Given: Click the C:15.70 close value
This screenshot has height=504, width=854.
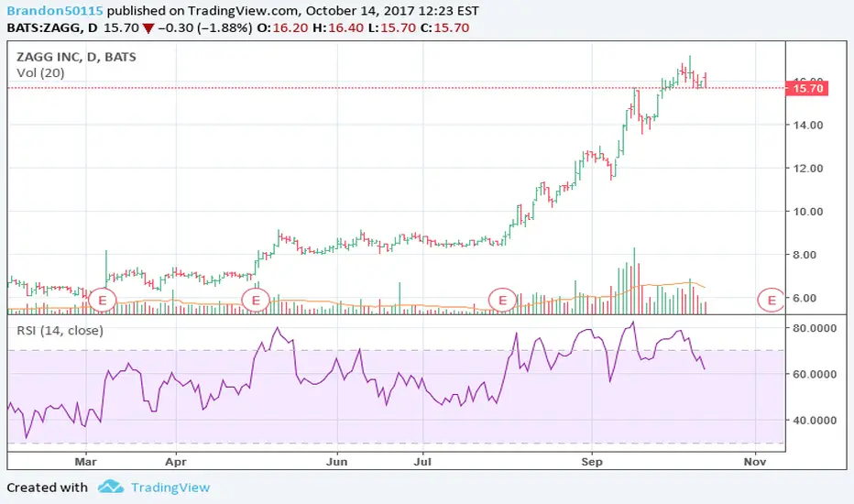Looking at the screenshot, I should coord(445,27).
